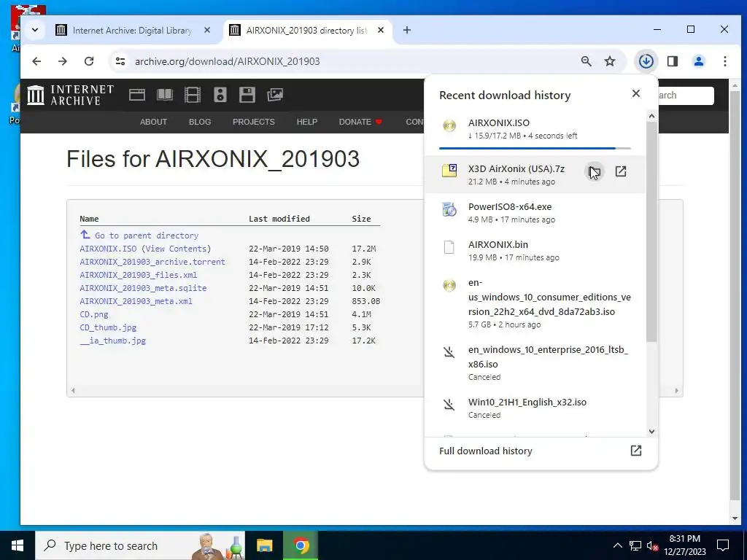Open the Chrome downloads toolbar icon
The height and width of the screenshot is (560, 747).
click(x=646, y=61)
